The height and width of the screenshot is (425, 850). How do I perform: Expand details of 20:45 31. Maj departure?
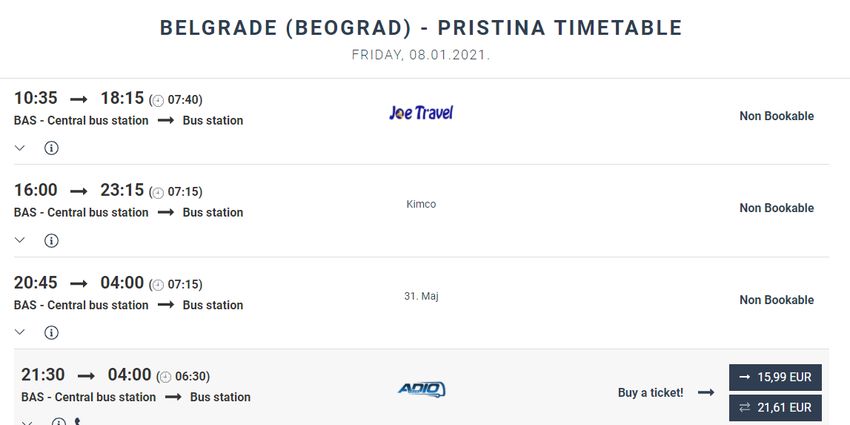coord(20,332)
